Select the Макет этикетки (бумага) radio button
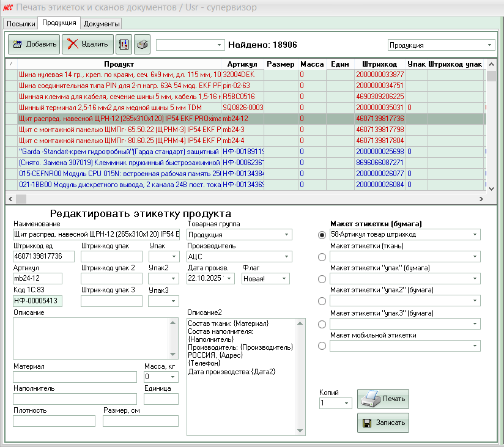Viewport: 504px width, 447px height. 322,235
